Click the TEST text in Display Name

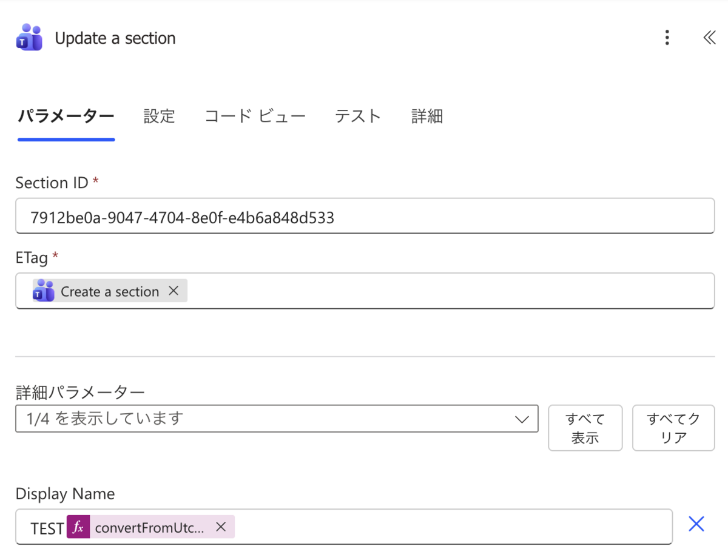click(x=47, y=528)
